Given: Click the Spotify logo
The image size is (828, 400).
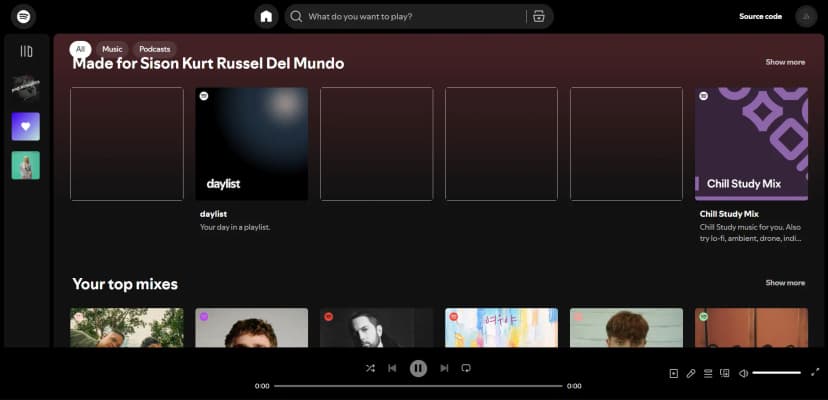Looking at the screenshot, I should [x=23, y=16].
